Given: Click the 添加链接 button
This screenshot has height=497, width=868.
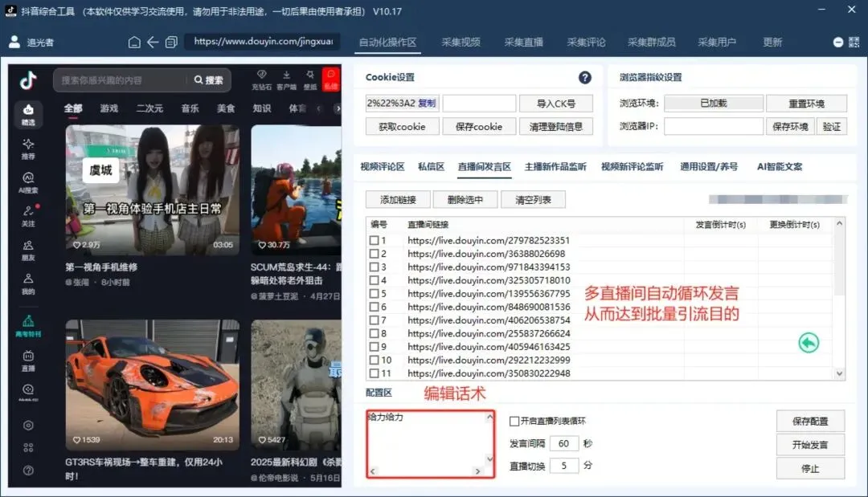Looking at the screenshot, I should 398,200.
